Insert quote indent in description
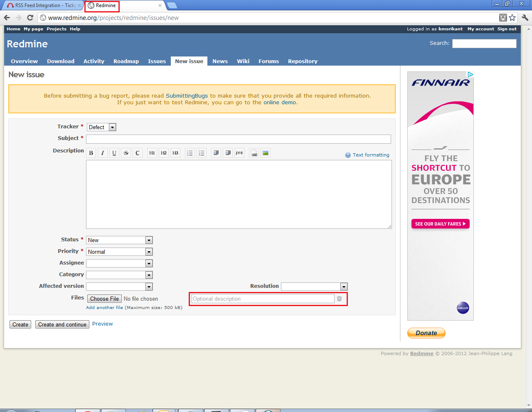Screen dimensions: 532x412 point(216,153)
